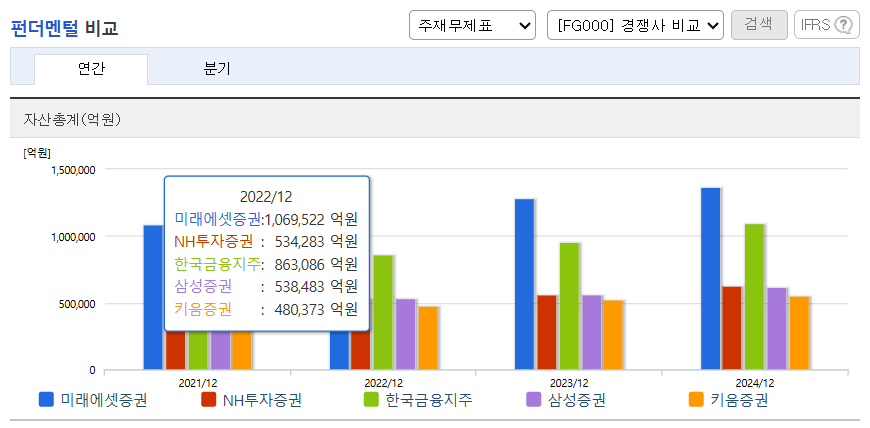This screenshot has height=428, width=870.
Task: Click the green 한국금융지주 bar for 2022/12
Action: tap(383, 313)
